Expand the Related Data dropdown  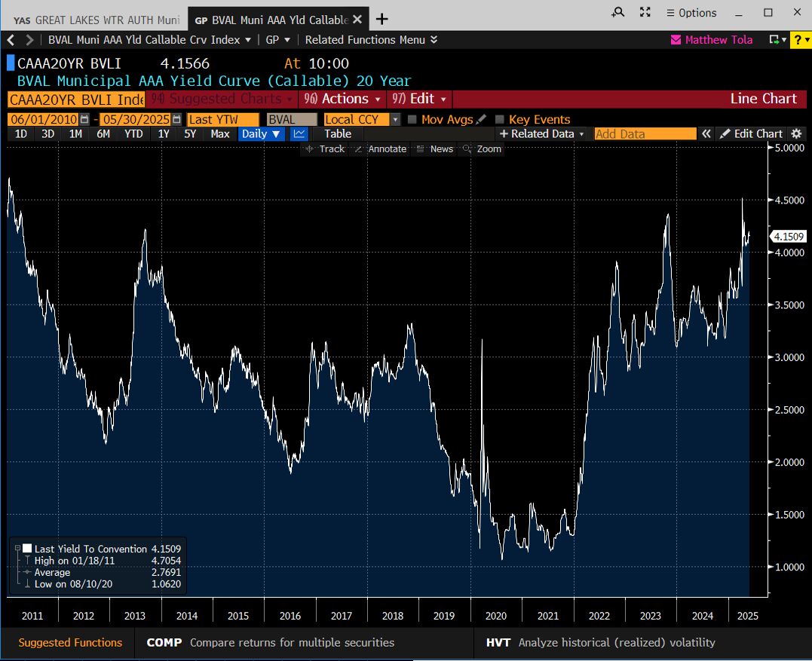pyautogui.click(x=541, y=133)
